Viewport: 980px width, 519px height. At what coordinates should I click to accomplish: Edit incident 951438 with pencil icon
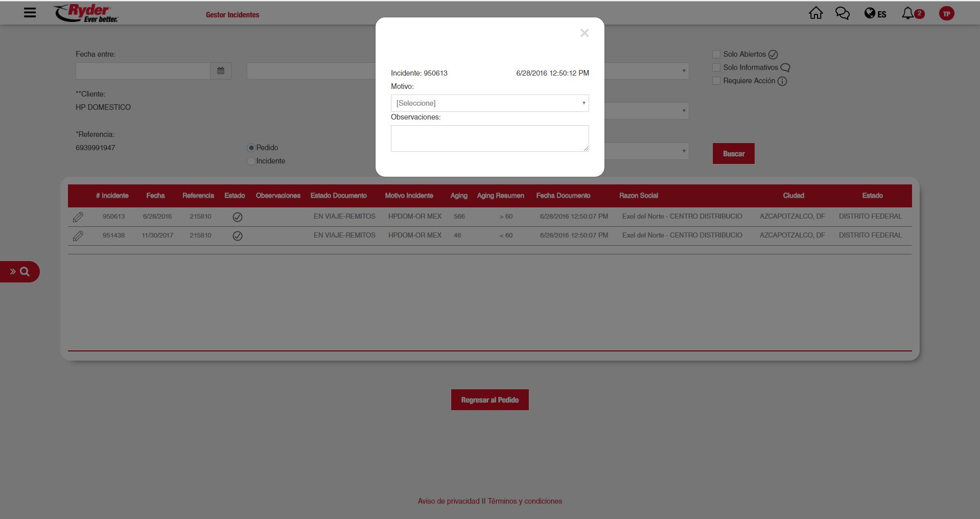pos(78,236)
